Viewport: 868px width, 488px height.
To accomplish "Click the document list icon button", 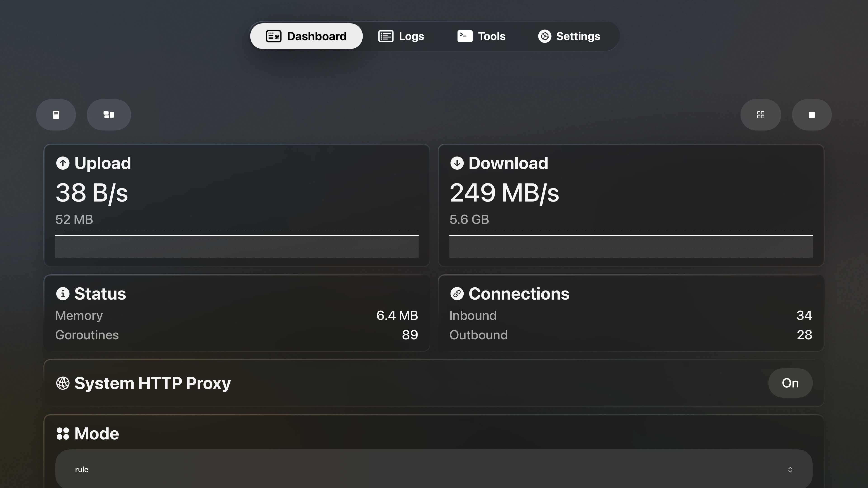I will coord(56,115).
